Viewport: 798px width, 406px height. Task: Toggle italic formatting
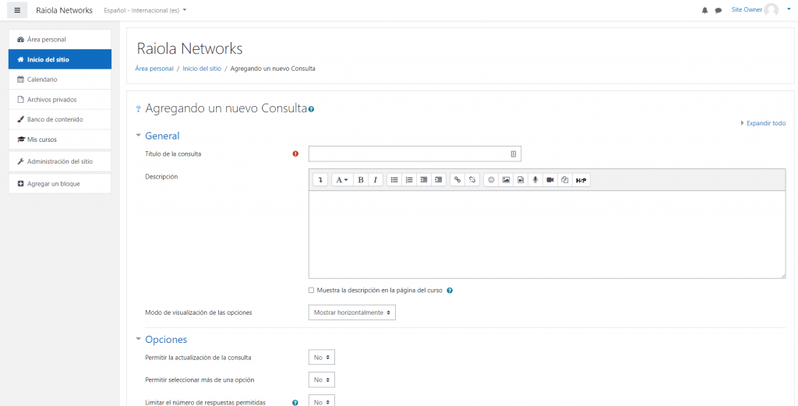pos(375,180)
